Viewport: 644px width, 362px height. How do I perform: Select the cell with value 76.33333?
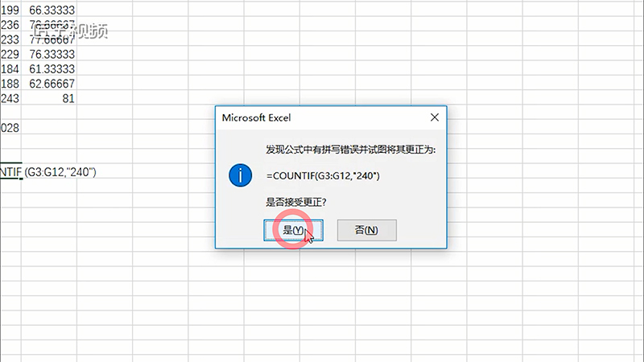pyautogui.click(x=52, y=53)
